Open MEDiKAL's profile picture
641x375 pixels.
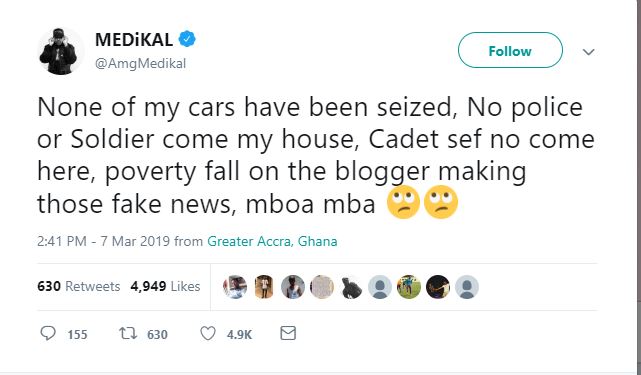pos(59,51)
